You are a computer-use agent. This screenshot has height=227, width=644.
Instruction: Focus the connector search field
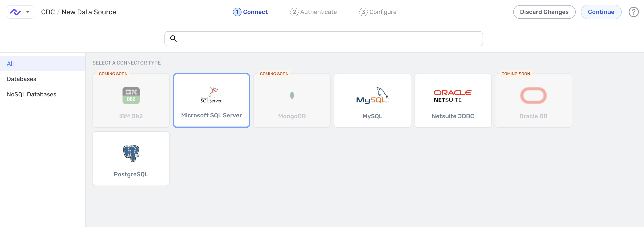323,39
